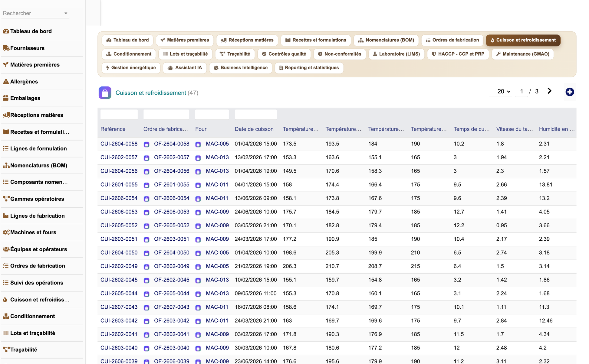Switch to Laboratoire (LIMS) tab
589x364 pixels.
(397, 54)
